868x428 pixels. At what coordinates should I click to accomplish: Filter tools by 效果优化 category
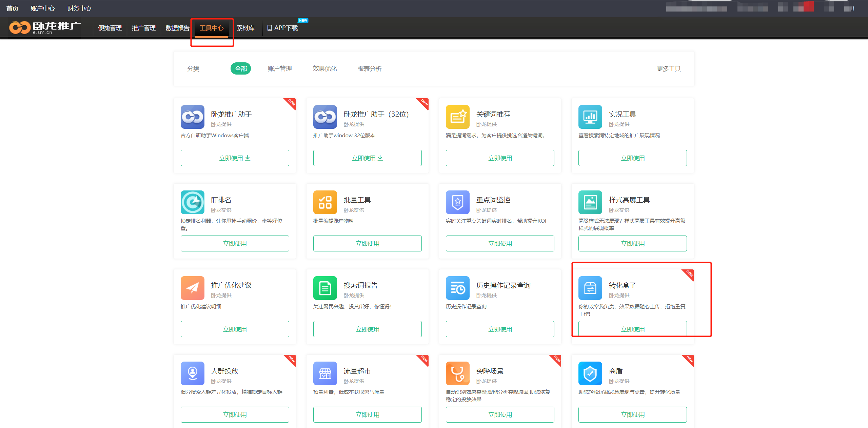tap(324, 68)
